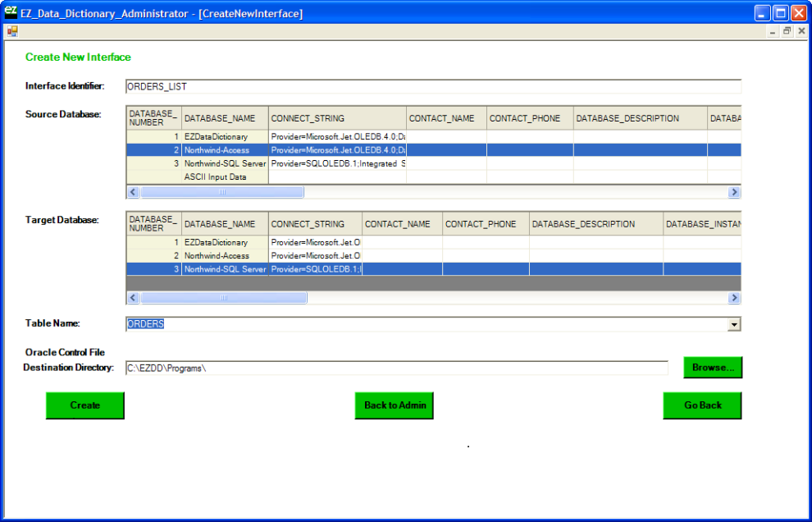Click the Go Back button

click(702, 405)
